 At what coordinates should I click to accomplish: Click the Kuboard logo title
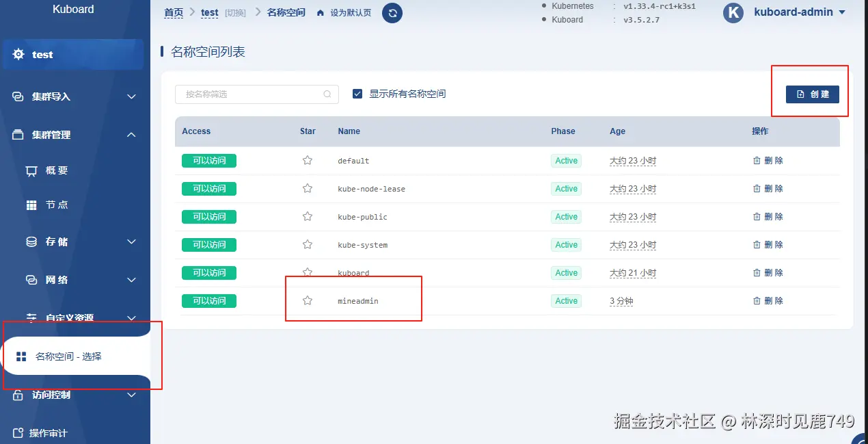pyautogui.click(x=73, y=10)
